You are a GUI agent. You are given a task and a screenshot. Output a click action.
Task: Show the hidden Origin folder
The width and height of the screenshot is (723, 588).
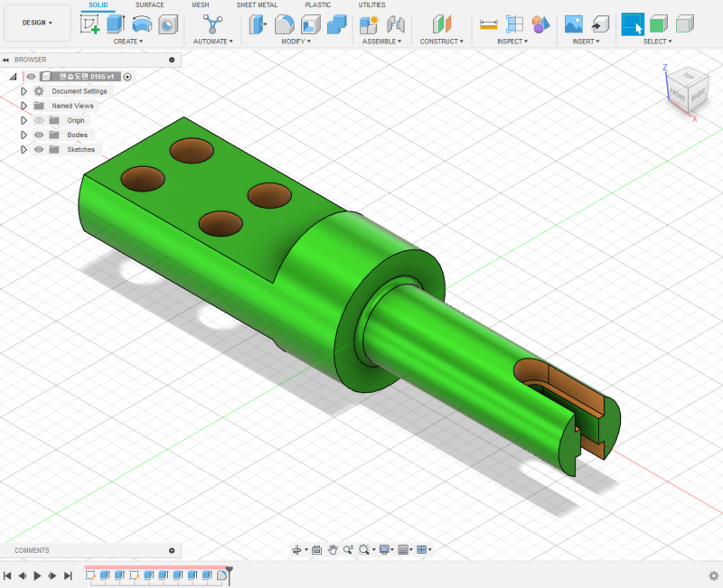[39, 120]
